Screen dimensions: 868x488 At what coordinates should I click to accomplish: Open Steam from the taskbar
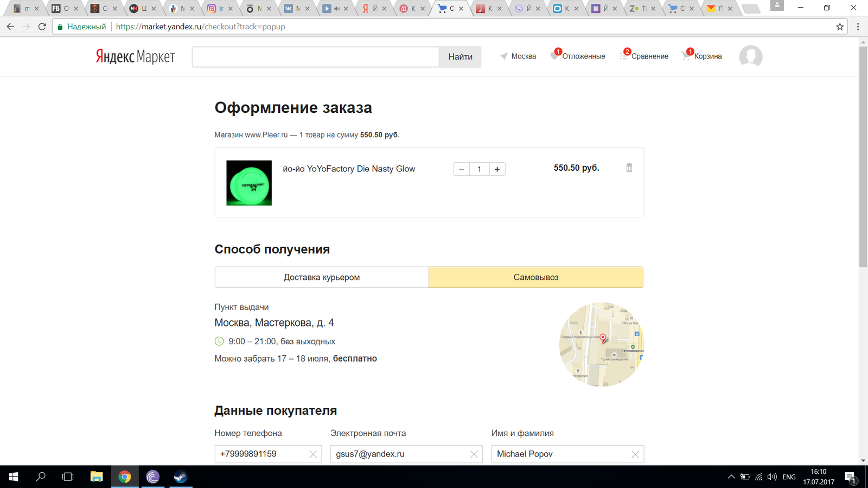(x=180, y=477)
